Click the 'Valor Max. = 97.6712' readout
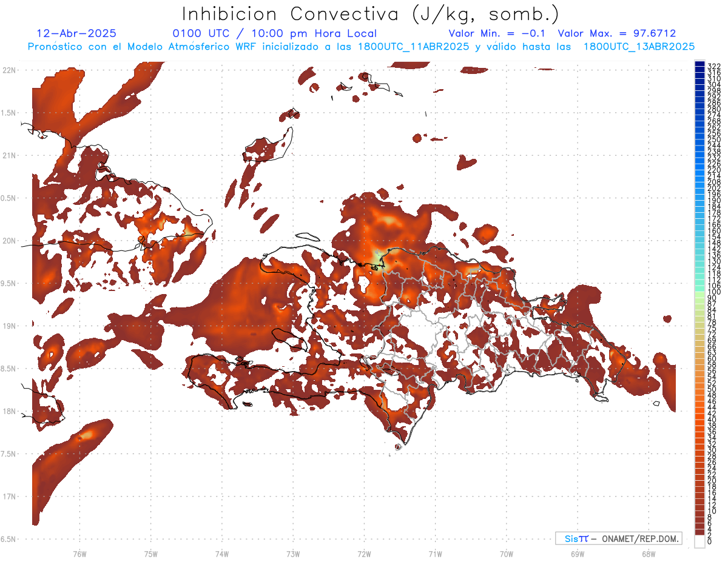This screenshot has width=728, height=562. (617, 33)
